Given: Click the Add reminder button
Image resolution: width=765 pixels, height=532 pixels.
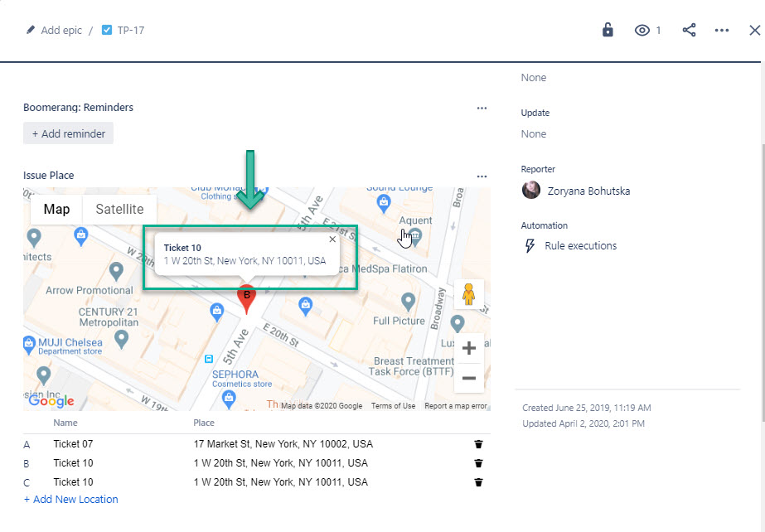Looking at the screenshot, I should pyautogui.click(x=68, y=133).
